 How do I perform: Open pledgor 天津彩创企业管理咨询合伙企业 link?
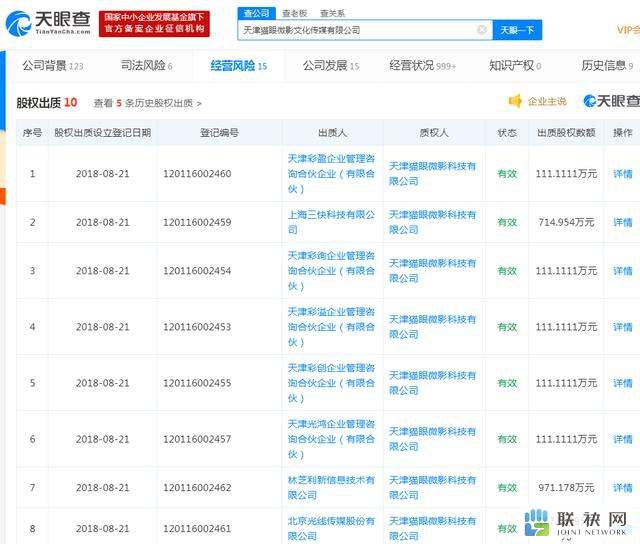pyautogui.click(x=331, y=383)
